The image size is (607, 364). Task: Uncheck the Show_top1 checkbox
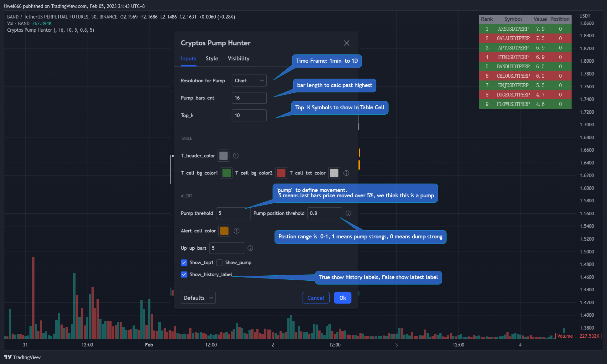[184, 263]
